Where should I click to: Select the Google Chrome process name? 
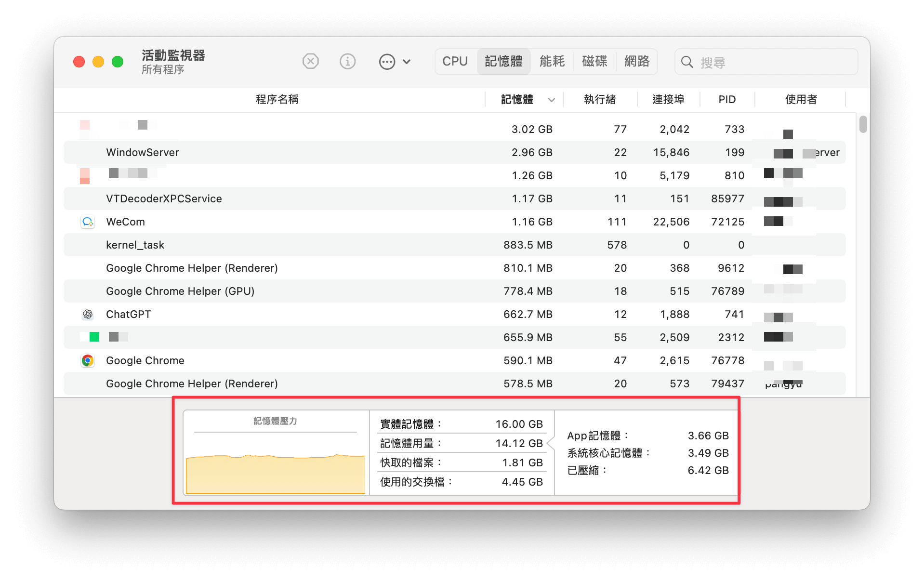click(145, 360)
